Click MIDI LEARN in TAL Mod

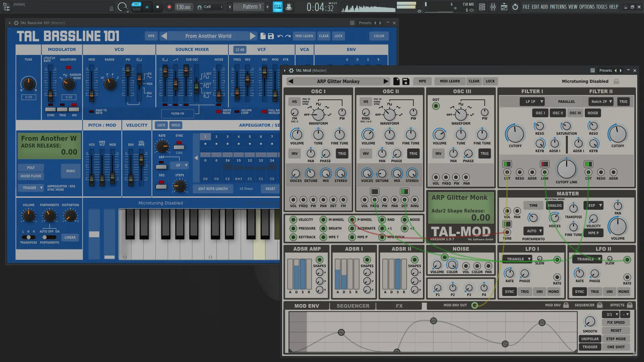pos(449,81)
